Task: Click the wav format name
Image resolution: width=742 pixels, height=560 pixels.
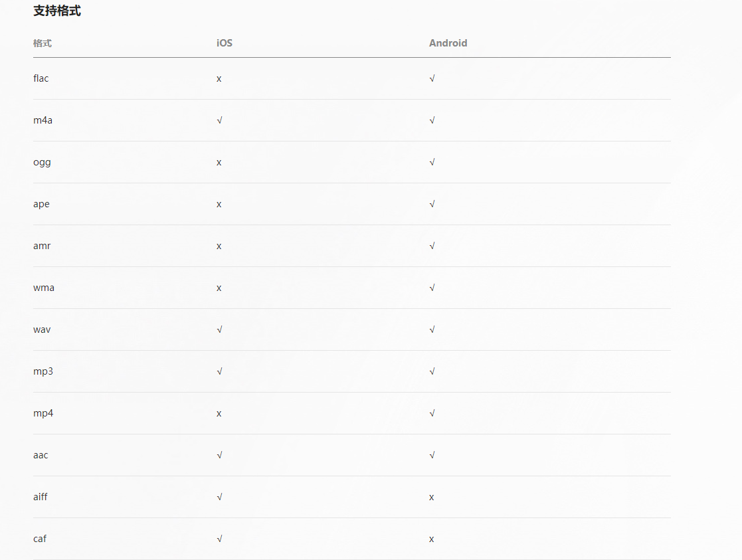Action: [x=42, y=329]
